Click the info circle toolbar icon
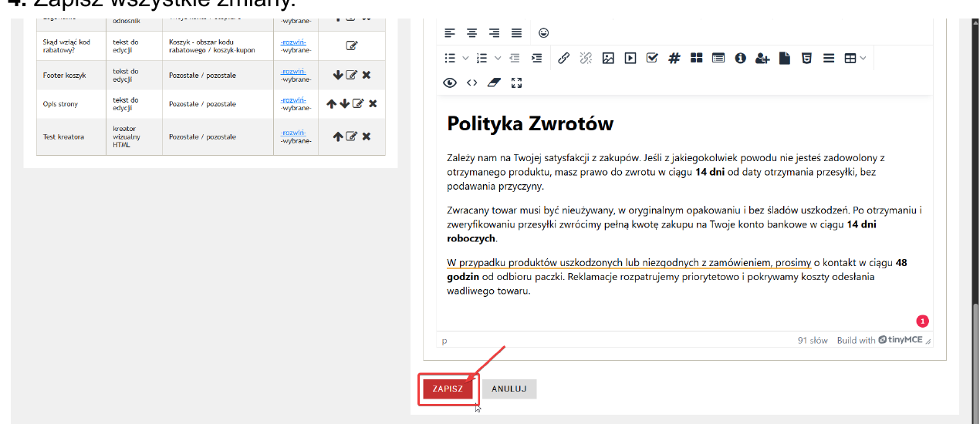 tap(741, 58)
